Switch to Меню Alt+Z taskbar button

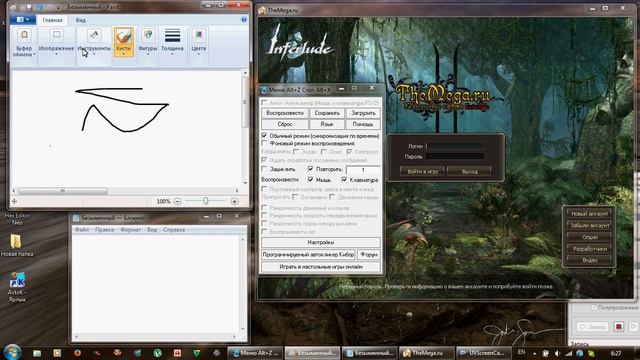point(255,353)
